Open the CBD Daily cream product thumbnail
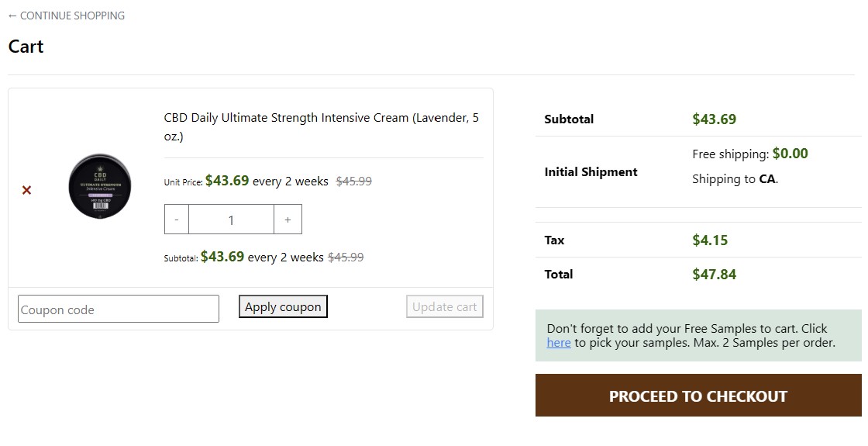Image resolution: width=868 pixels, height=446 pixels. [x=100, y=186]
